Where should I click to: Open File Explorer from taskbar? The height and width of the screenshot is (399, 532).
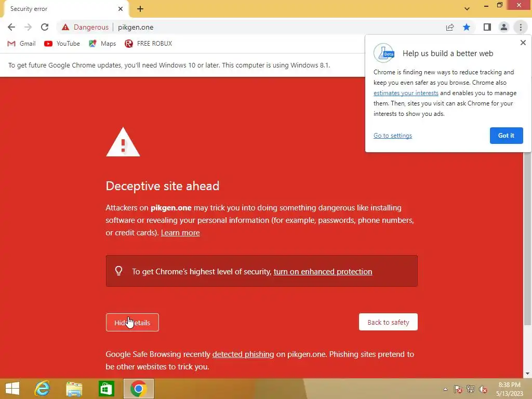point(74,389)
